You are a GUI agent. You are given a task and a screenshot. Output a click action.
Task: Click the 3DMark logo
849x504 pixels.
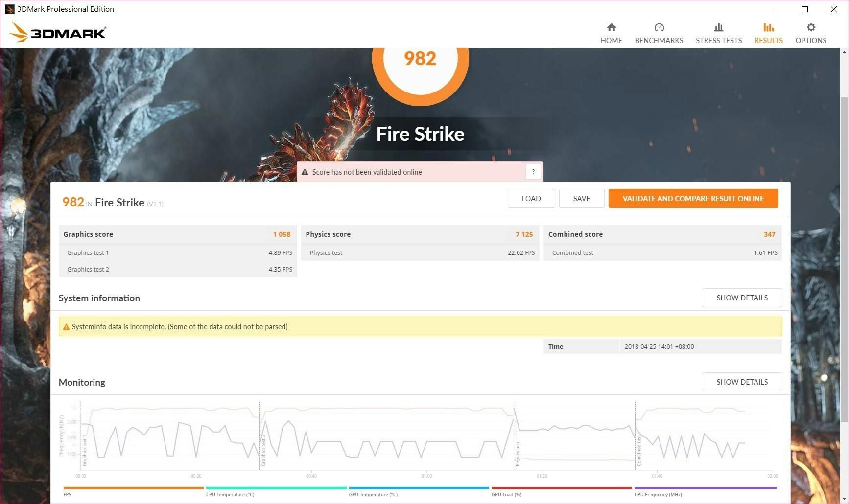(58, 32)
